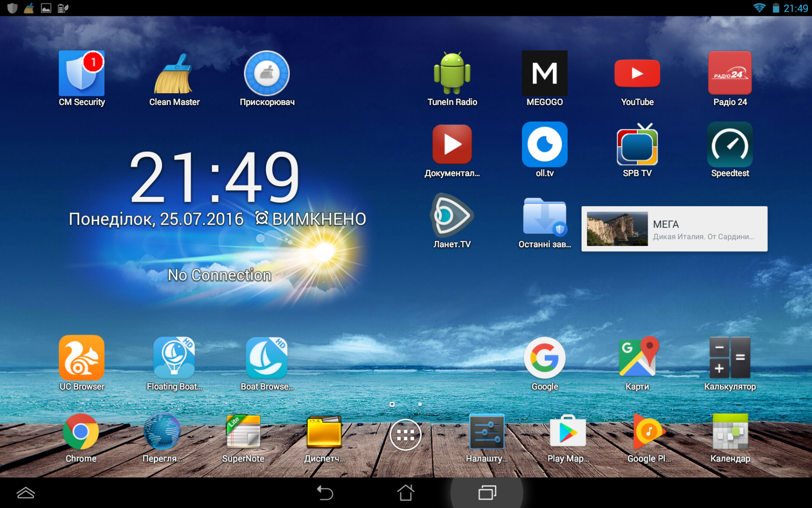The width and height of the screenshot is (812, 508).
Task: Open UC Browser
Action: pos(81,358)
